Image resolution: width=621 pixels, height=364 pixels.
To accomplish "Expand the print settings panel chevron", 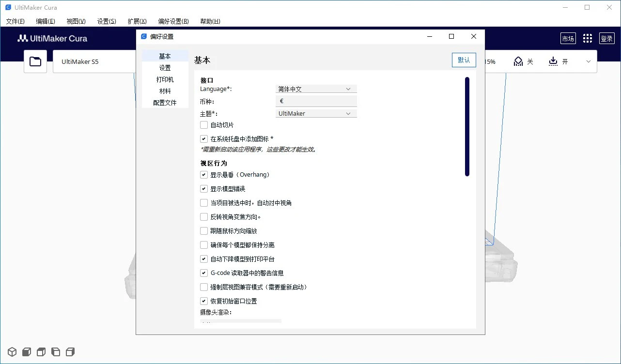I will [x=589, y=61].
